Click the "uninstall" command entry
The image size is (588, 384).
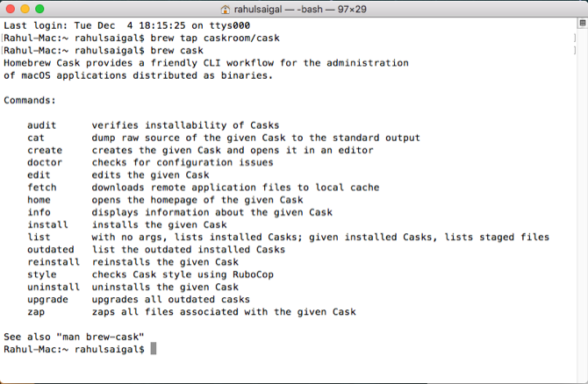tap(54, 287)
